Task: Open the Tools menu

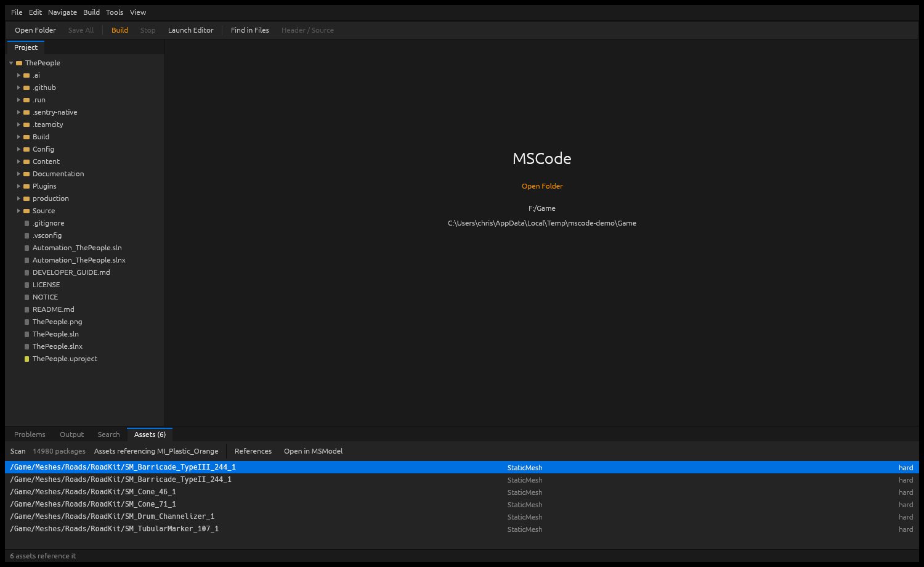Action: click(115, 12)
